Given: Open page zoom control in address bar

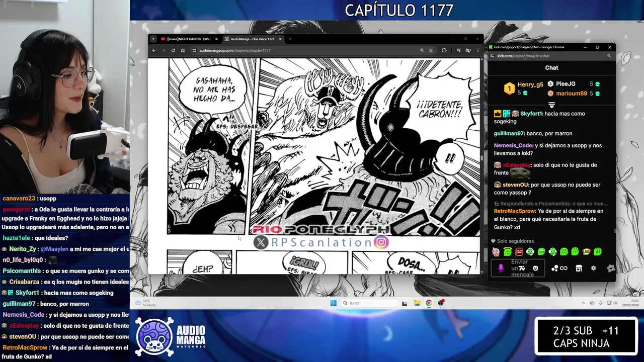Looking at the screenshot, I should coord(422,50).
